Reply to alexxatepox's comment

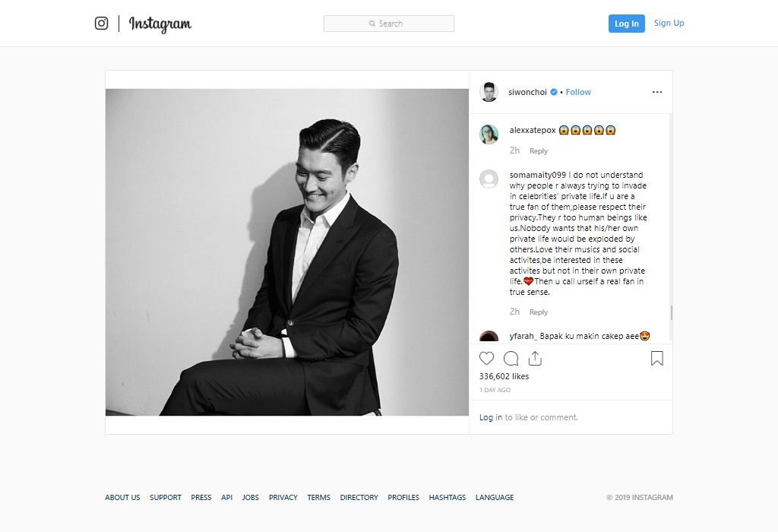[x=539, y=151]
